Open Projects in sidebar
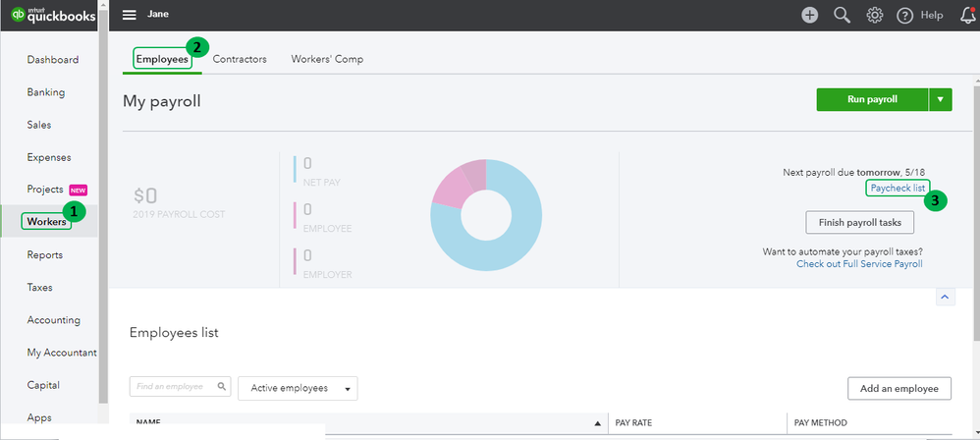 45,189
